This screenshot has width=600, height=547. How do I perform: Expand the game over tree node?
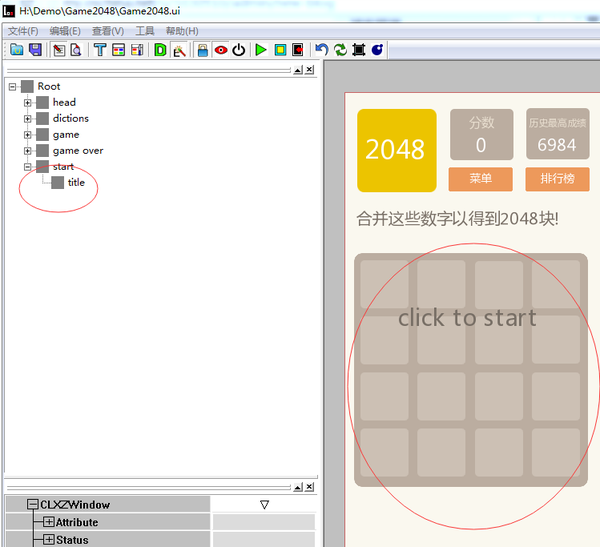[x=28, y=151]
